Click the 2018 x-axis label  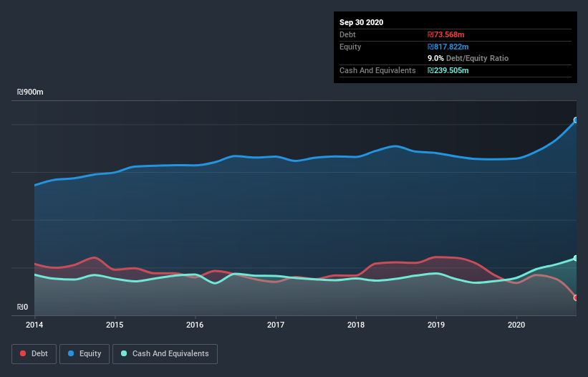click(x=356, y=325)
